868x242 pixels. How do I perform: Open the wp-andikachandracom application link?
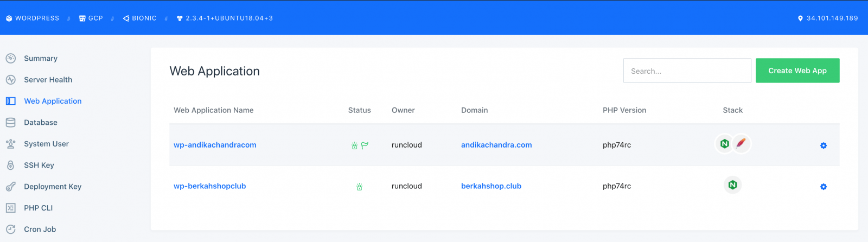pyautogui.click(x=215, y=145)
